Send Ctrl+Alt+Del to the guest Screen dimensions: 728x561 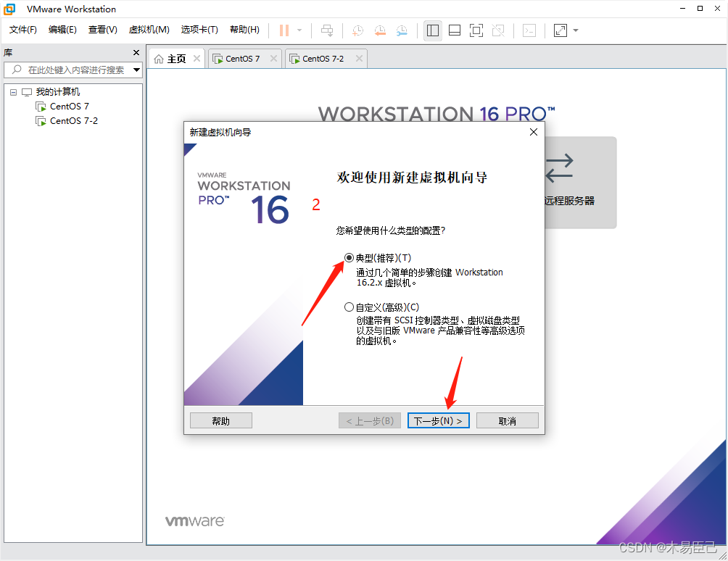327,30
